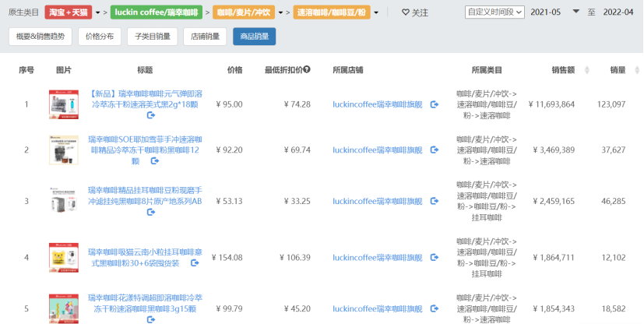The image size is (644, 324).
Task: Open luckincoffee瑞幸咖啡旗舰 store link in row 3
Action: coord(378,201)
